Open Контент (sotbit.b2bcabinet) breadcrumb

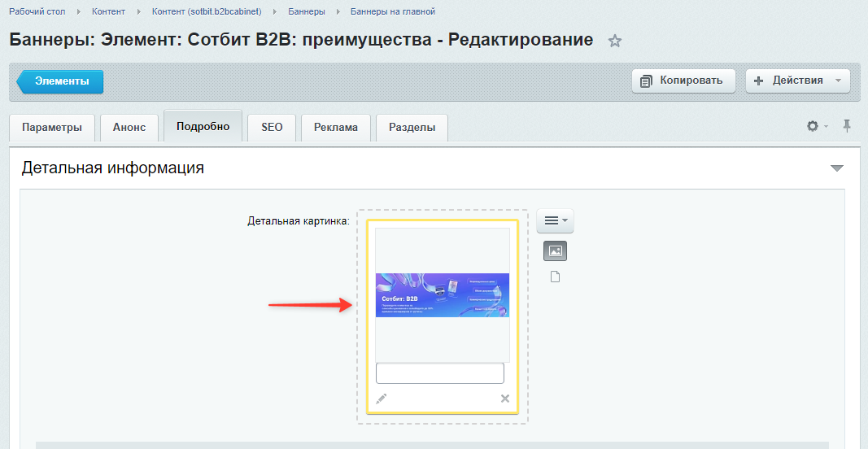(x=207, y=11)
